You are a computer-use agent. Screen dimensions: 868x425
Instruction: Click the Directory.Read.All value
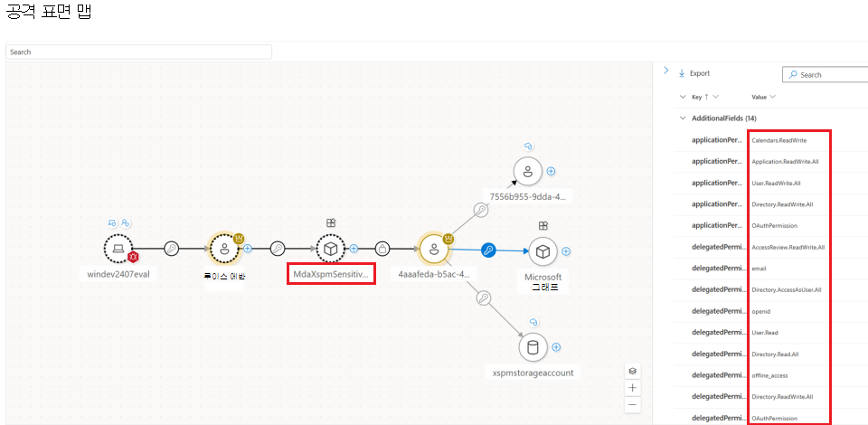pos(775,354)
